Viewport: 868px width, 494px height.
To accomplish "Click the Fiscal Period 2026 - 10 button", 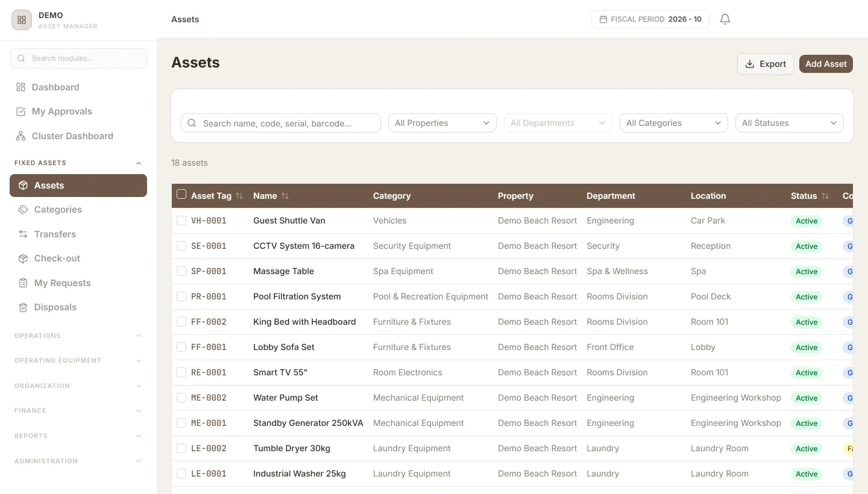I will (x=650, y=19).
